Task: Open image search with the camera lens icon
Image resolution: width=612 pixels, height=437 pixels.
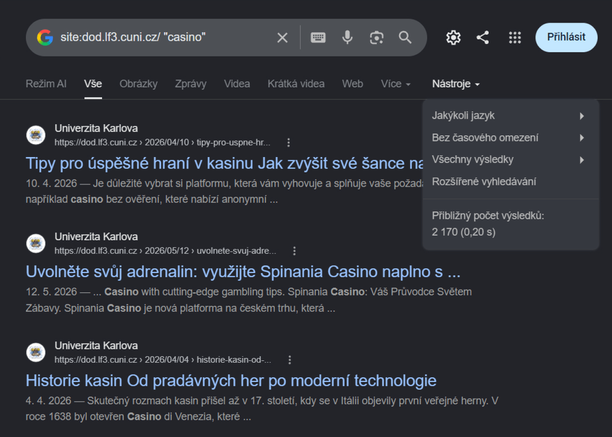Action: click(376, 37)
